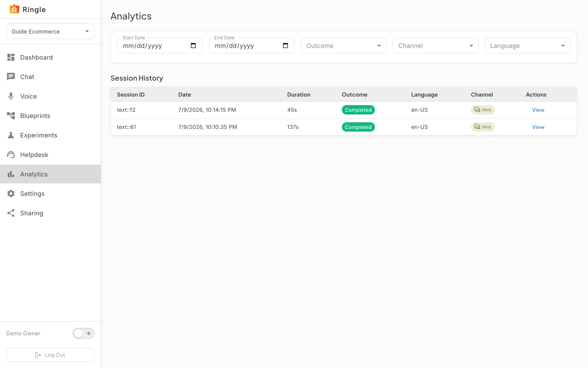Image resolution: width=588 pixels, height=368 pixels.
Task: Open the Channel filter dropdown
Action: point(435,46)
